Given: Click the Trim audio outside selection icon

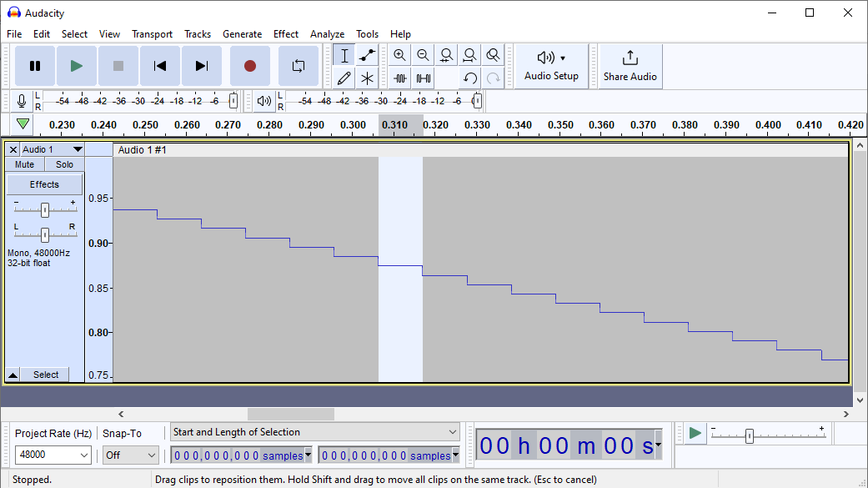Looking at the screenshot, I should click(399, 78).
